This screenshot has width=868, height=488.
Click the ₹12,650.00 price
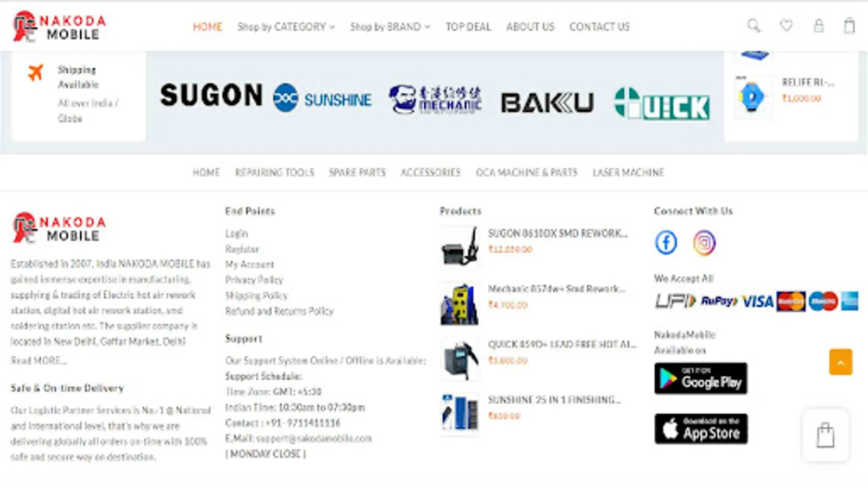(x=510, y=249)
